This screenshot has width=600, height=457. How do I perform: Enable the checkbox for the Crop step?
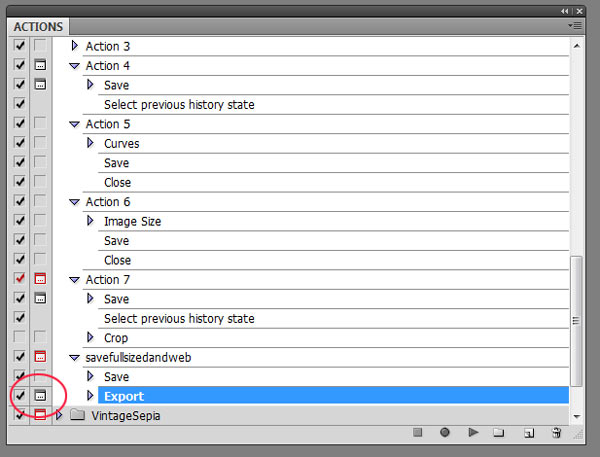[20, 338]
